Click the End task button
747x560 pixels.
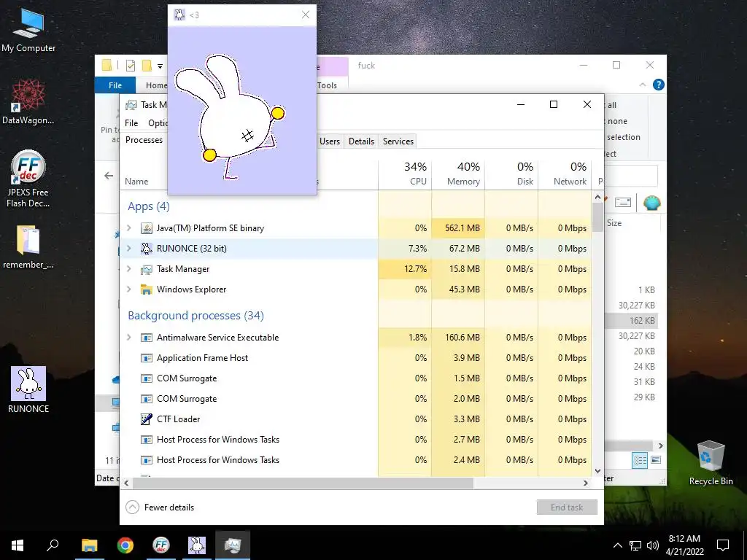click(567, 507)
